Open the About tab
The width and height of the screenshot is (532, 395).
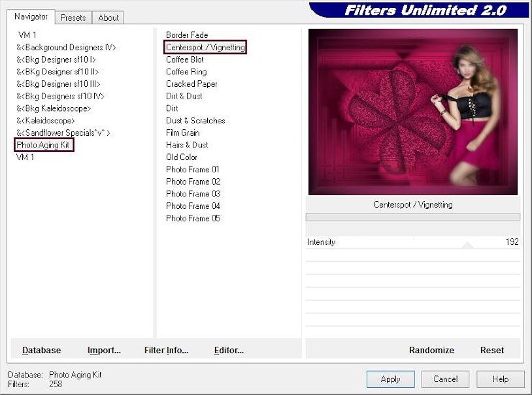point(108,18)
